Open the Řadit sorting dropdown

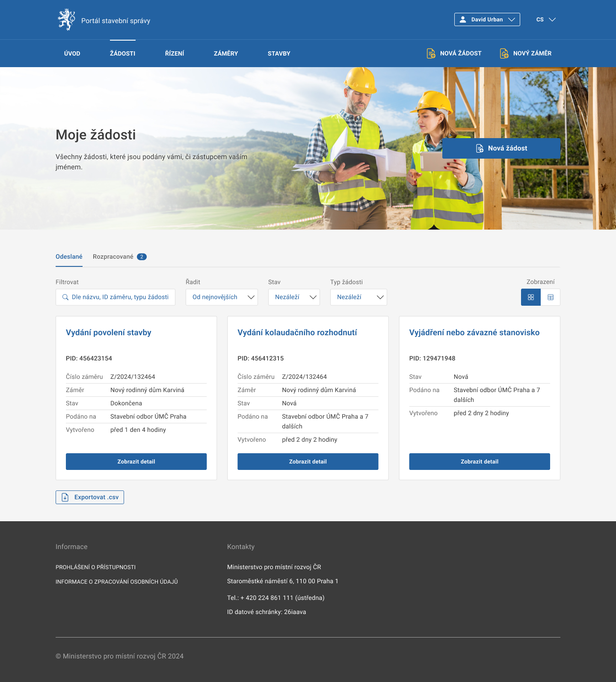pyautogui.click(x=222, y=297)
